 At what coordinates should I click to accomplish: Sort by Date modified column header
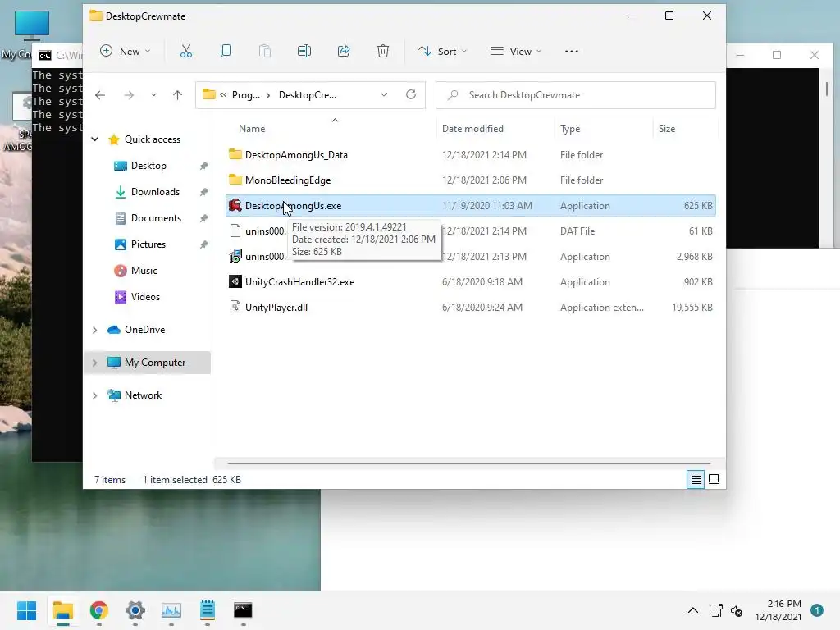472,129
